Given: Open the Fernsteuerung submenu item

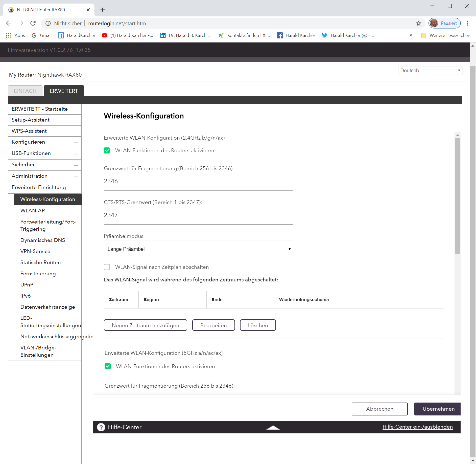Looking at the screenshot, I should pyautogui.click(x=38, y=274).
